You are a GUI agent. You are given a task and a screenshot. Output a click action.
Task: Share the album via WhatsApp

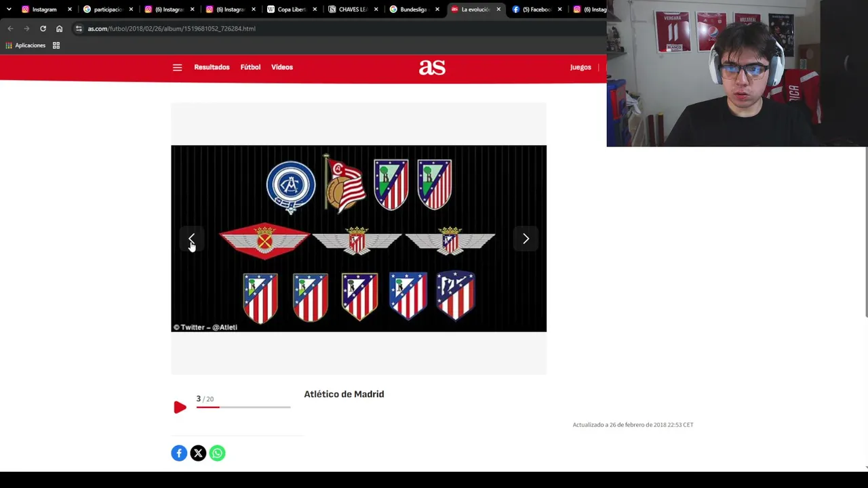[x=217, y=453]
